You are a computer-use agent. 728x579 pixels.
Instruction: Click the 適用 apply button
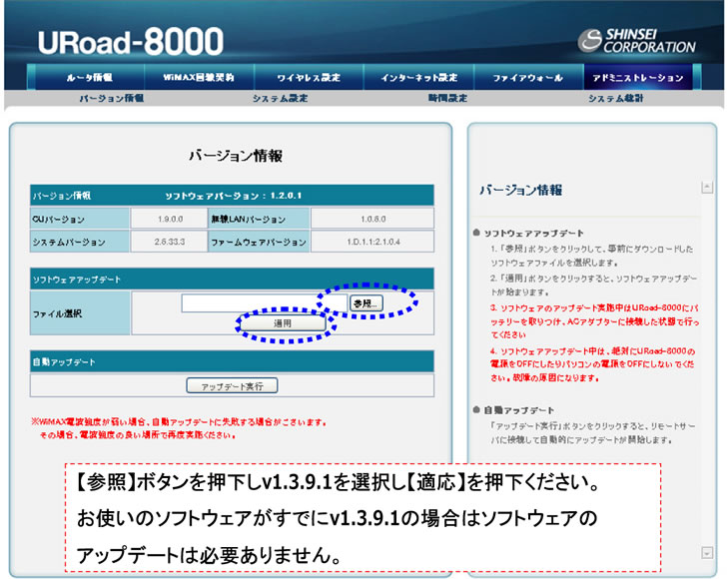[283, 322]
